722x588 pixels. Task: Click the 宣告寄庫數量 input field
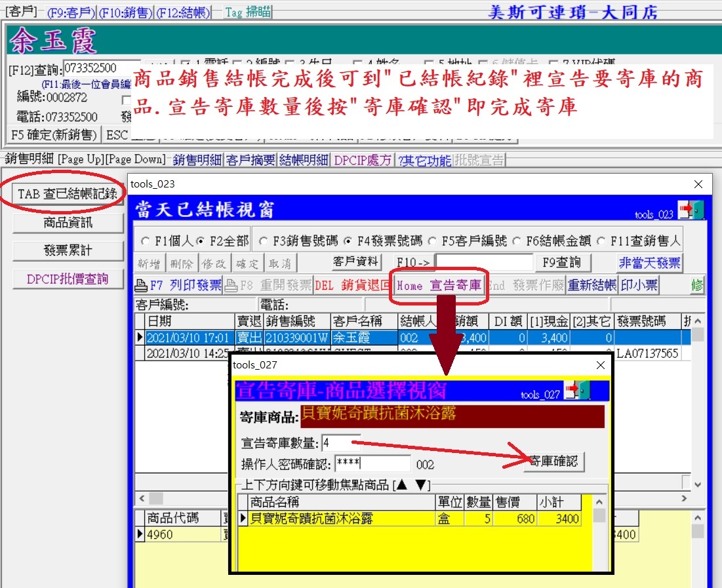341,443
